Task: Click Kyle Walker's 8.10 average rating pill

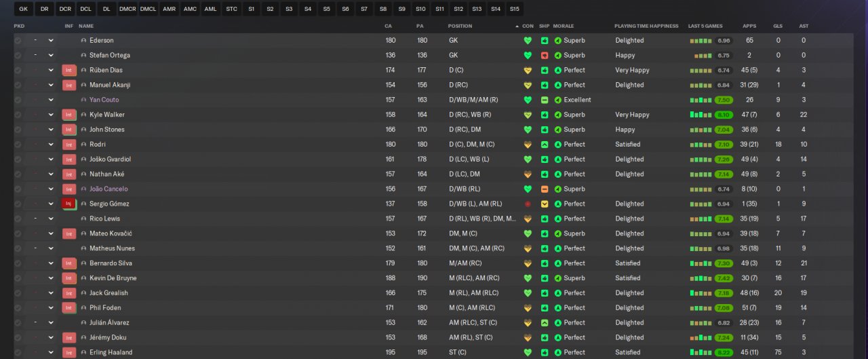Action: click(x=724, y=115)
